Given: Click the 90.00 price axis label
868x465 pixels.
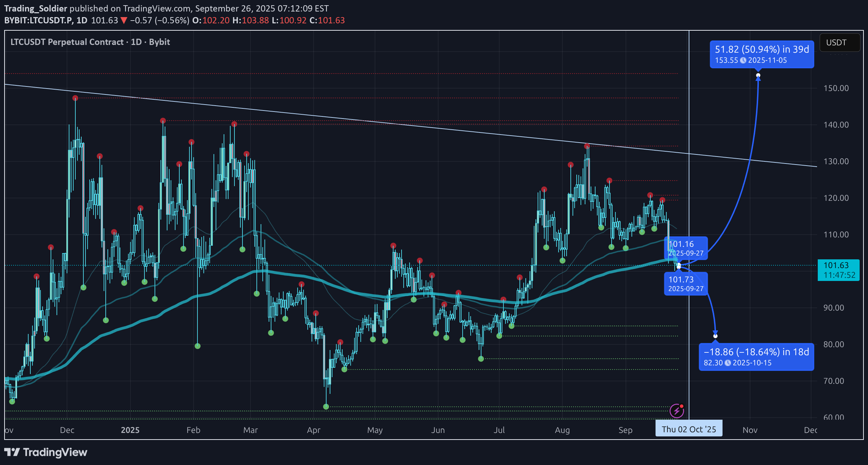Looking at the screenshot, I should [x=833, y=308].
